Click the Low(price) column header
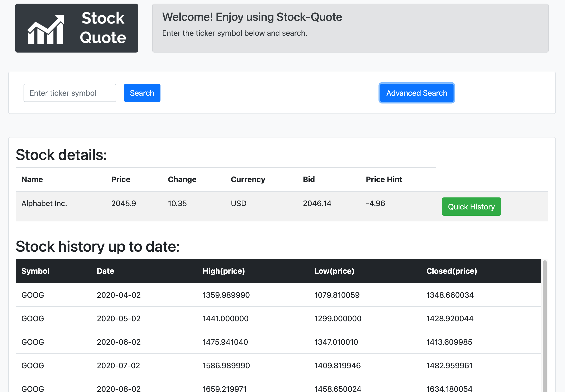This screenshot has height=392, width=565. point(334,271)
